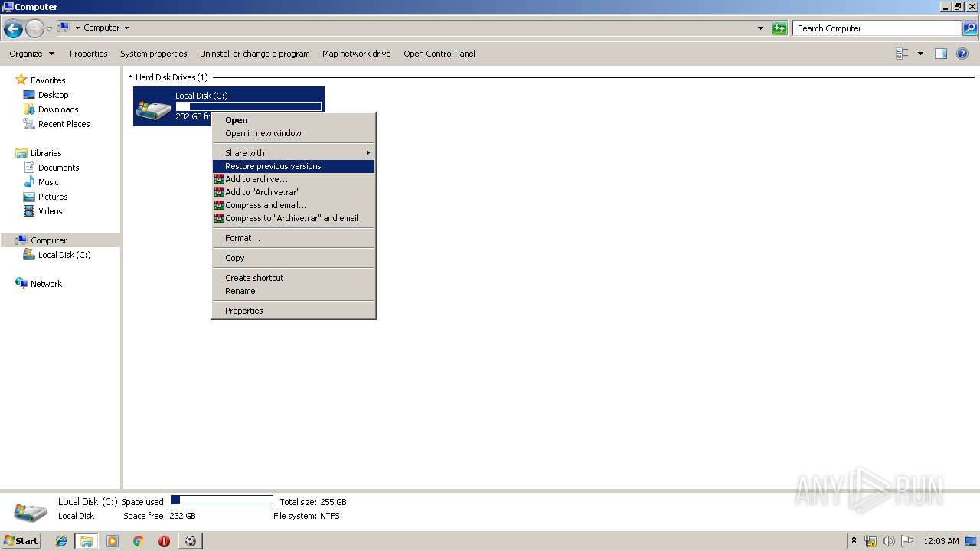This screenshot has width=980, height=551.
Task: Click Uninstall or change a program
Action: pos(254,54)
